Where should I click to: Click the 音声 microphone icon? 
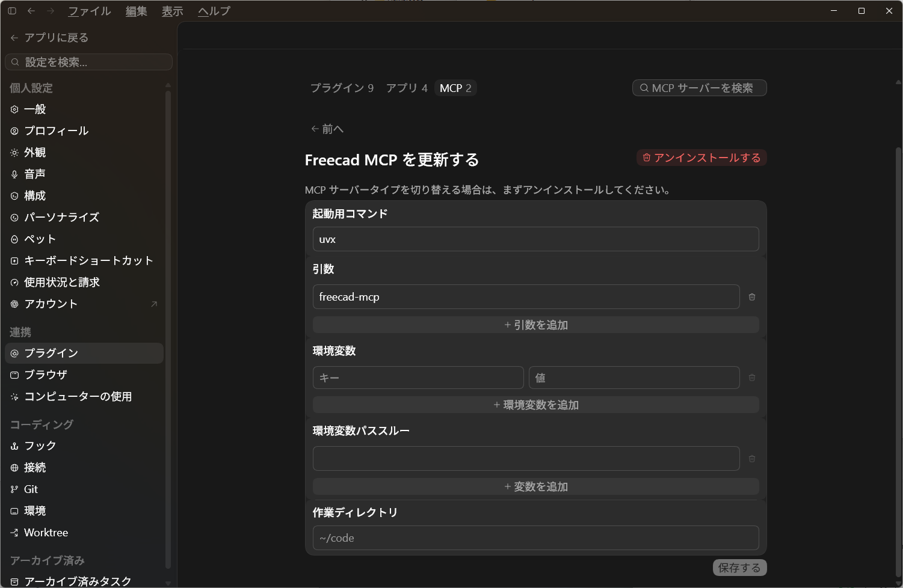point(14,174)
